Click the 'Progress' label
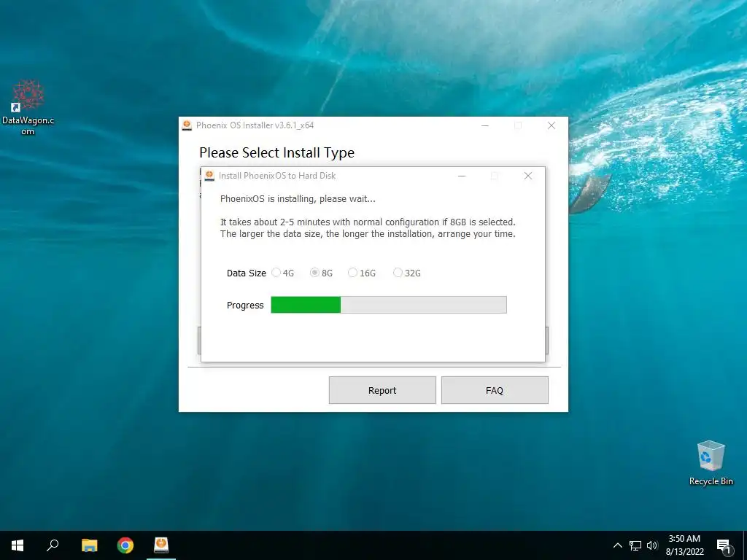 [x=245, y=306]
